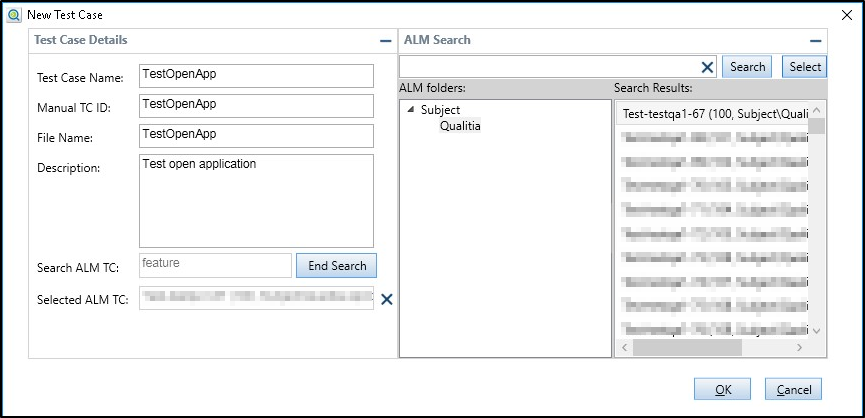865x418 pixels.
Task: Collapse the Subject tree node
Action: 411,110
